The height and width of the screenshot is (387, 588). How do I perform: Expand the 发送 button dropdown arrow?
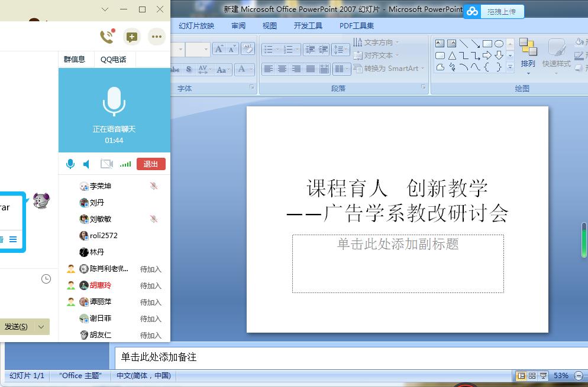pos(41,327)
